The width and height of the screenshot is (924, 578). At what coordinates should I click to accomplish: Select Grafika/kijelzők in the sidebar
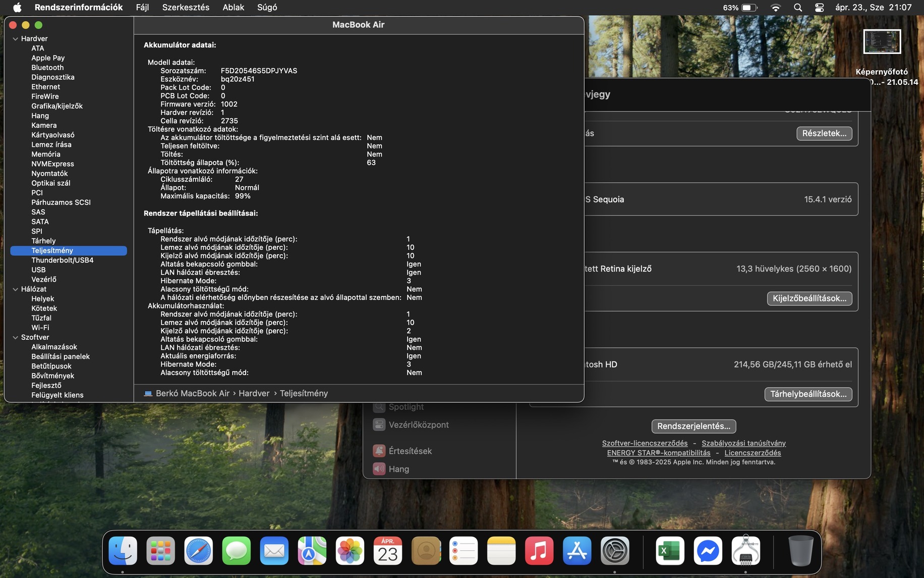[x=57, y=106]
